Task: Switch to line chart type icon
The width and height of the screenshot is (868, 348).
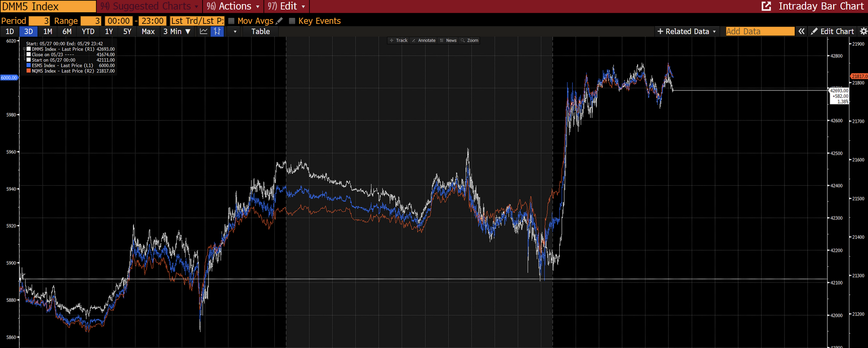Action: (x=203, y=31)
